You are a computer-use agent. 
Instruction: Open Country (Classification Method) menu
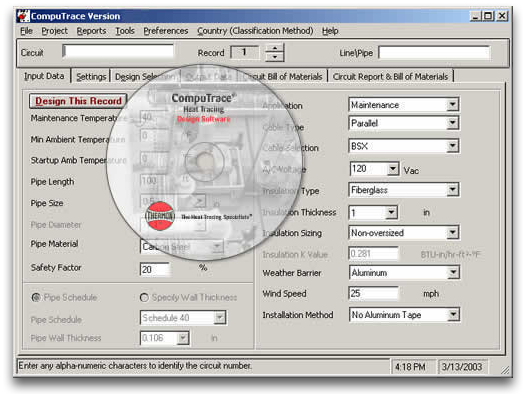click(x=255, y=31)
